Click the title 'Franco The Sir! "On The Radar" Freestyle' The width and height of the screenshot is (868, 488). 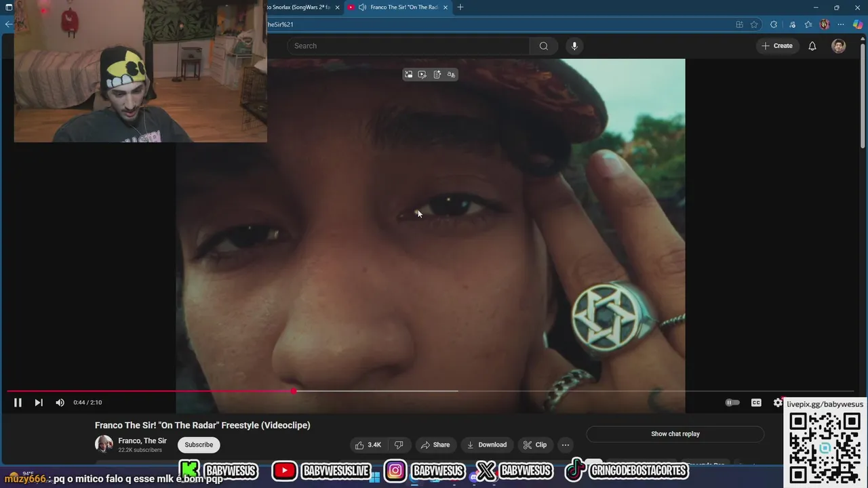[x=202, y=425]
